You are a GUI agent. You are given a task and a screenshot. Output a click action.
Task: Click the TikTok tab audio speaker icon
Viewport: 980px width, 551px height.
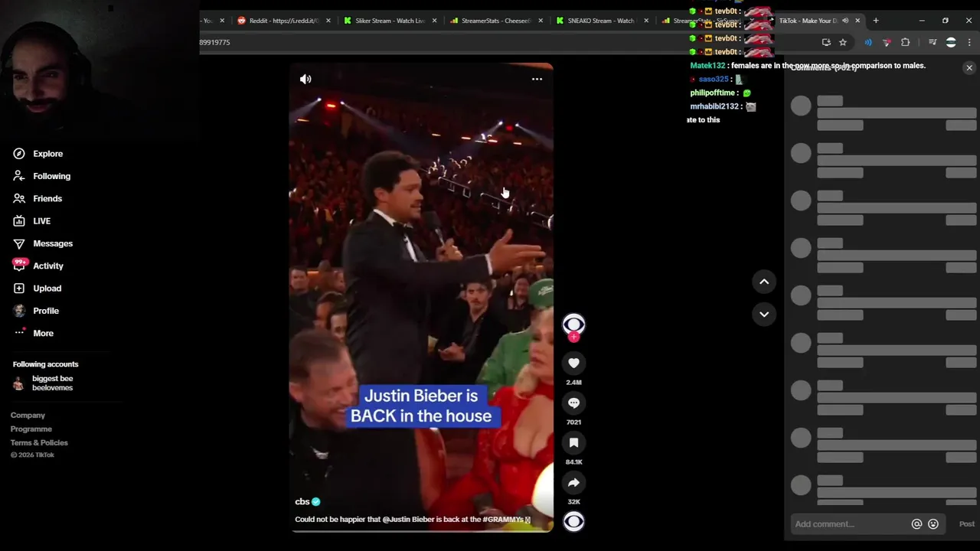pyautogui.click(x=845, y=21)
